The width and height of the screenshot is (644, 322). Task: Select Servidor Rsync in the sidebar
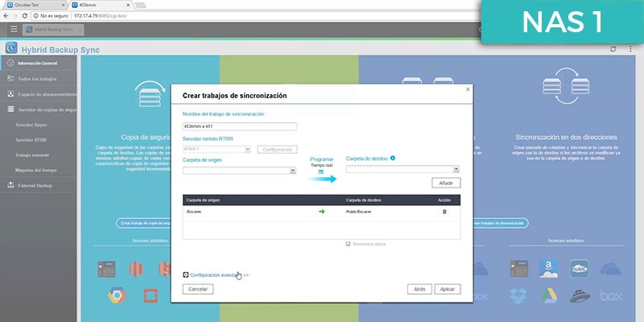31,125
